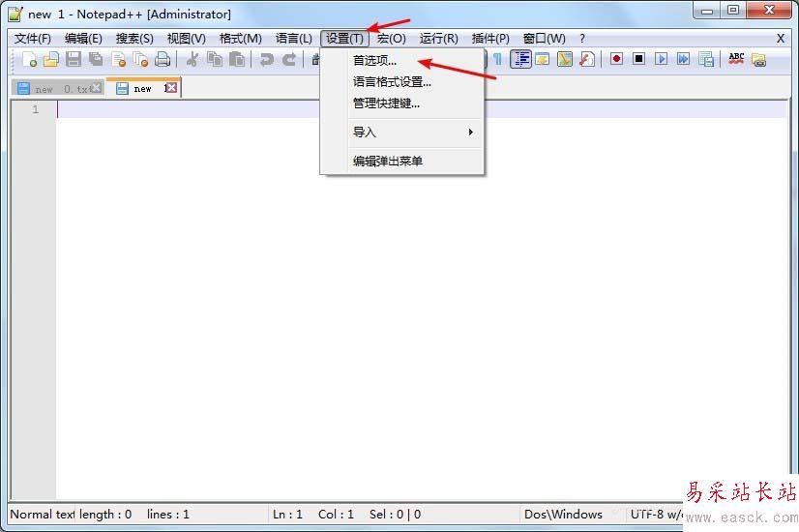Print the document using printer icon

[163, 60]
